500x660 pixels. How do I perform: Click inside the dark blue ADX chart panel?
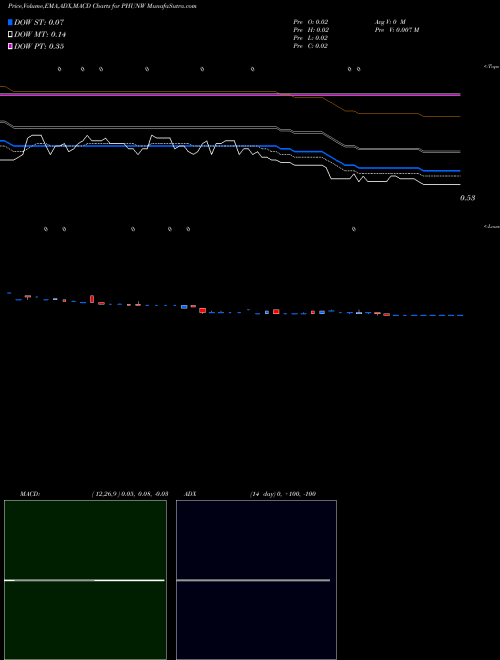[256, 580]
